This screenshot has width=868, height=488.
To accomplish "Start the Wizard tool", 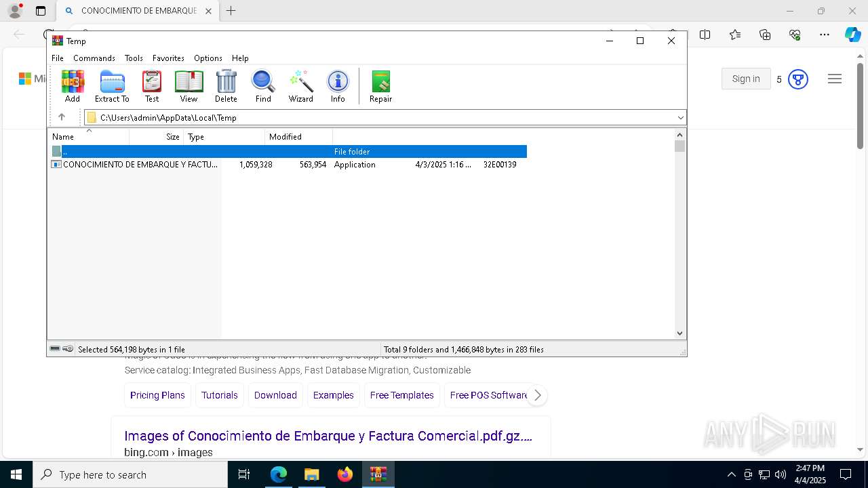I will [x=300, y=86].
